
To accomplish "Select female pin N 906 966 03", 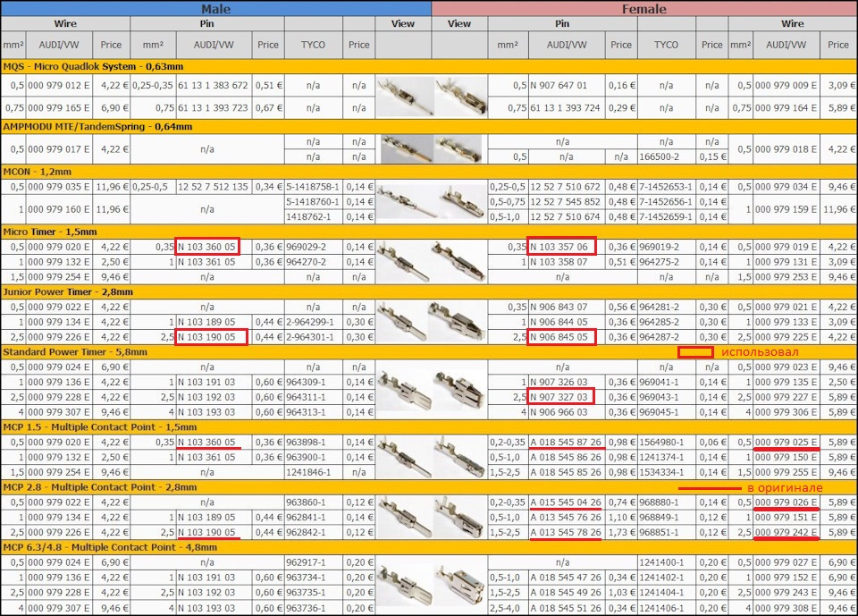I will pyautogui.click(x=559, y=412).
